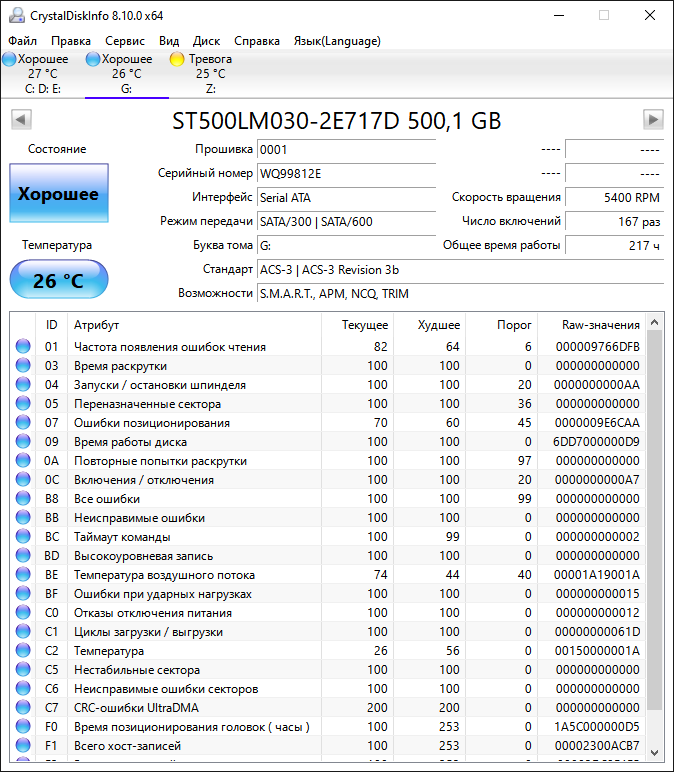
Task: Select row Неисправимые ошибки
Action: pos(328,518)
